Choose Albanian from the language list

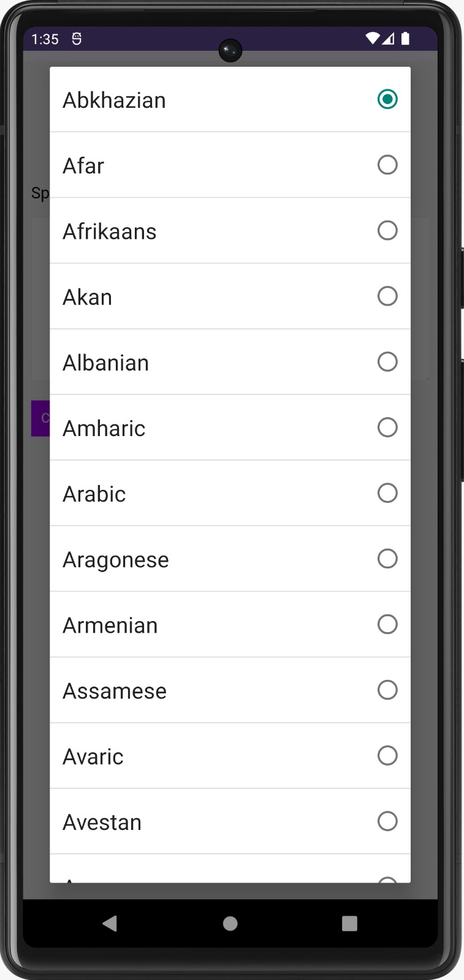(x=230, y=362)
